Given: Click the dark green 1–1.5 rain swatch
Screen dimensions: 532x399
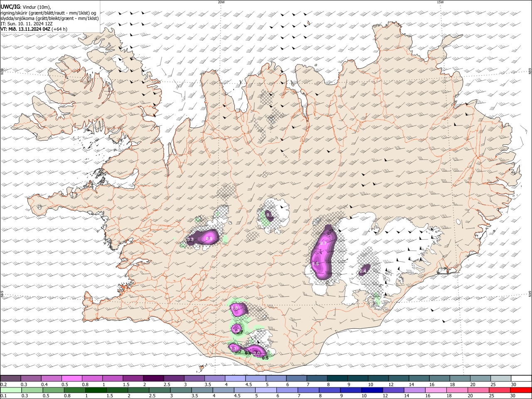Looking at the screenshot, I should click(x=96, y=390).
